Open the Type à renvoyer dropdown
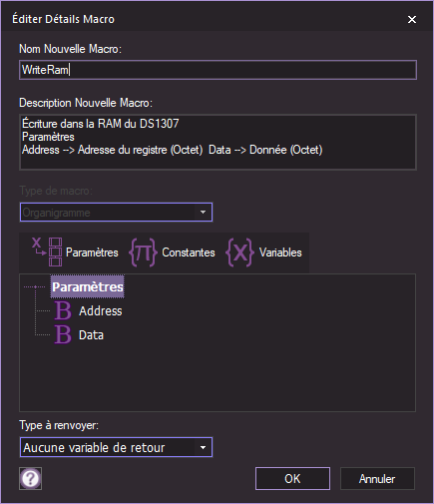434x504 pixels. click(116, 447)
